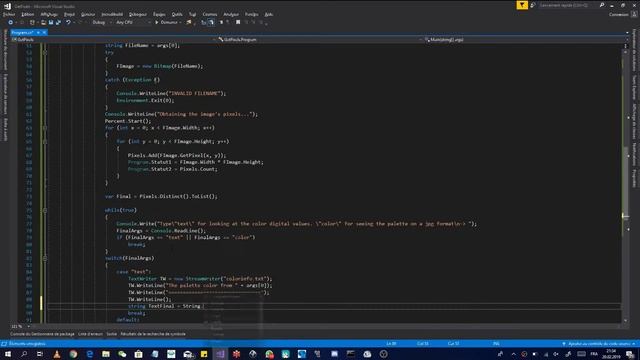This screenshot has width=640, height=360.
Task: Open the Edition menu
Action: tap(28, 14)
